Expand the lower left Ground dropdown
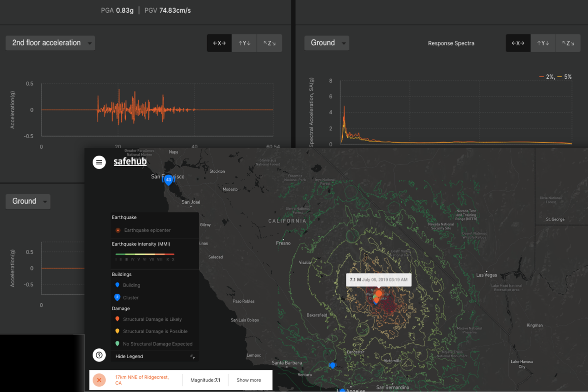 pyautogui.click(x=28, y=201)
